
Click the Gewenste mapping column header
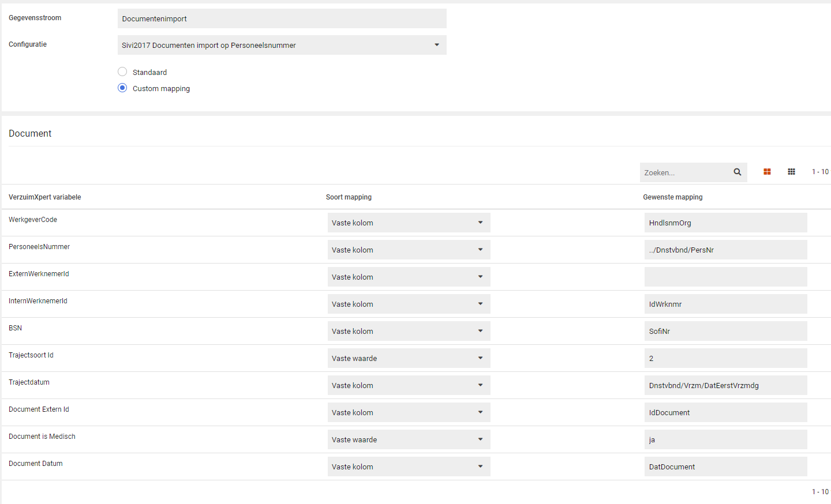click(x=673, y=197)
